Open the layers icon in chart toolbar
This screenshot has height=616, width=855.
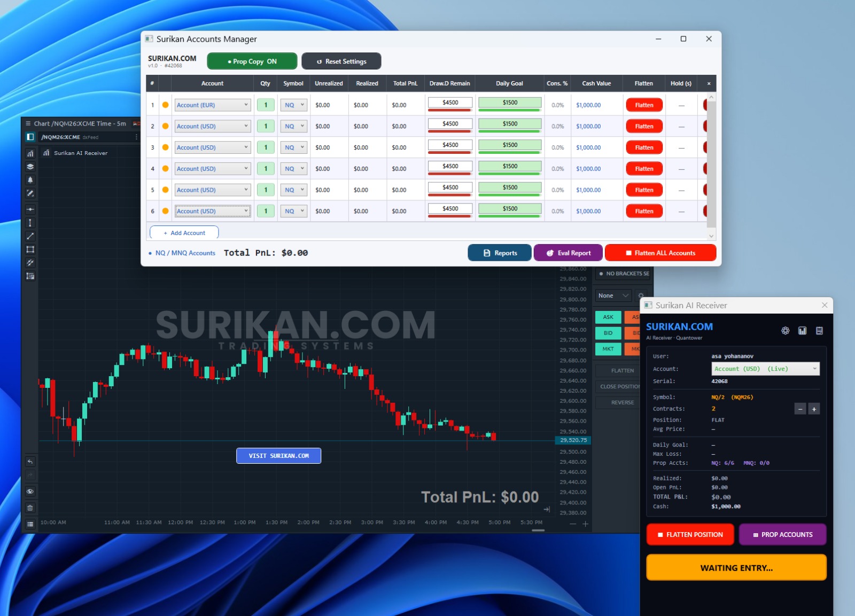point(30,167)
